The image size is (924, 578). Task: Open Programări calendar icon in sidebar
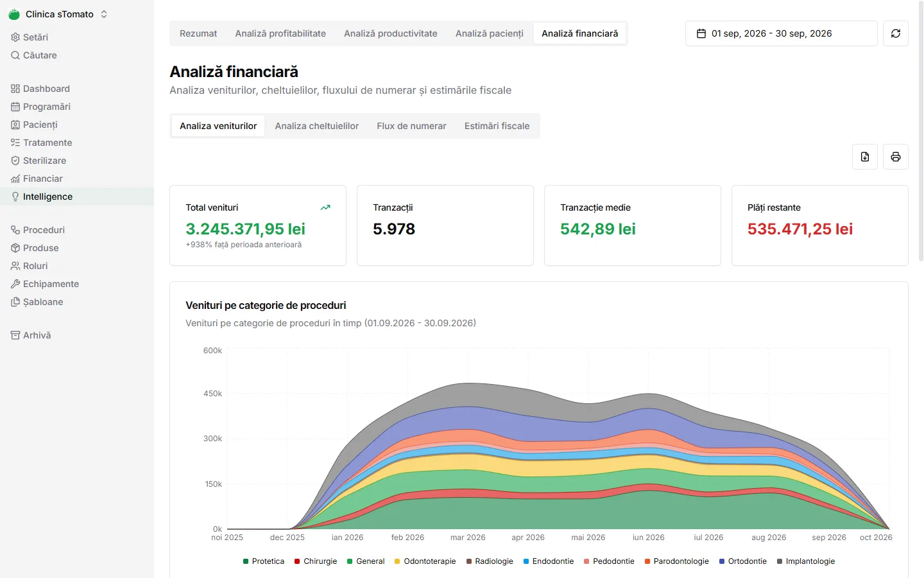(x=15, y=107)
